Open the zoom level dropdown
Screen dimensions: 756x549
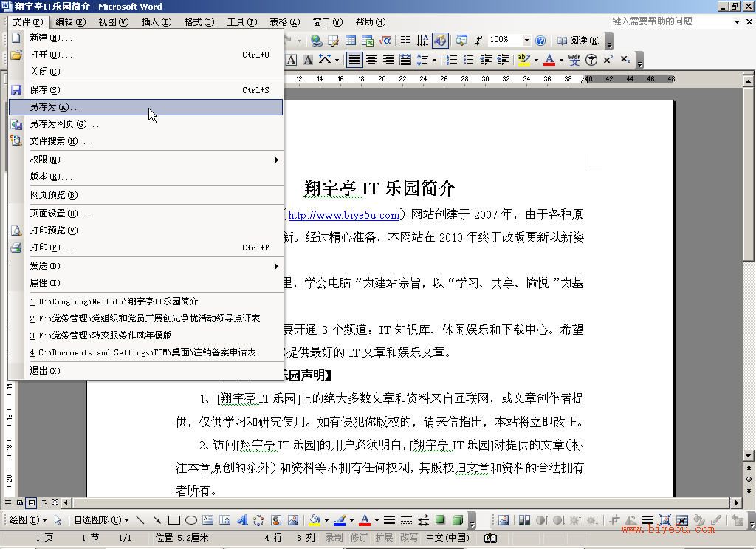point(526,41)
